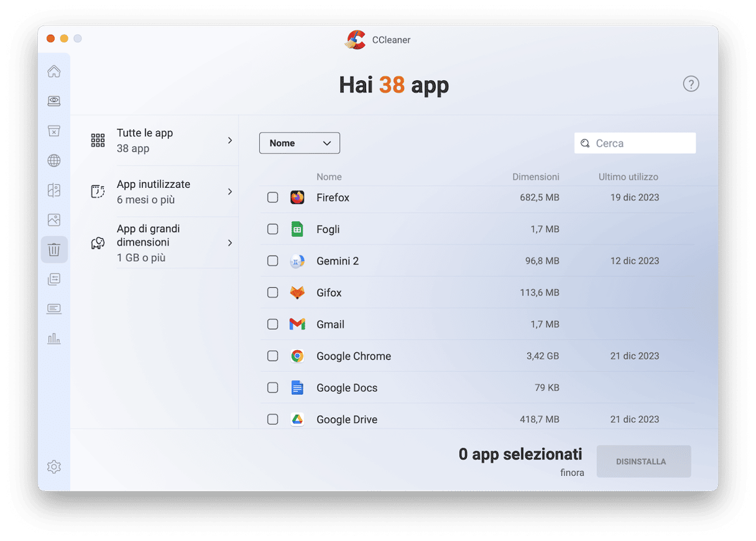
Task: Click the Google Drive triangle icon
Action: (x=297, y=419)
